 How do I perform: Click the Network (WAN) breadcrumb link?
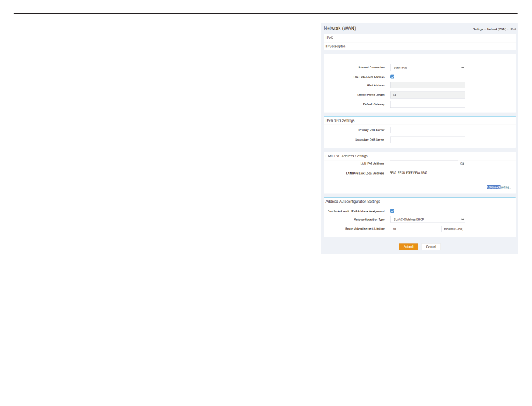[496, 29]
